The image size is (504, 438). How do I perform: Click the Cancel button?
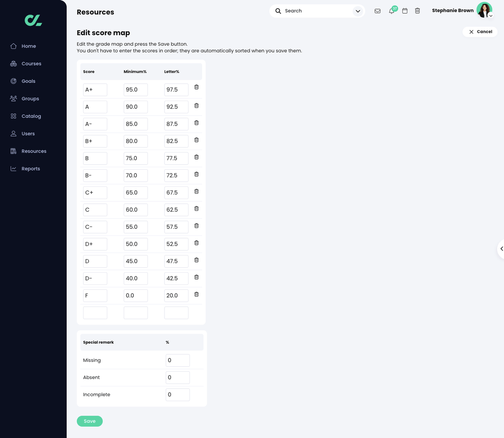[x=480, y=32]
